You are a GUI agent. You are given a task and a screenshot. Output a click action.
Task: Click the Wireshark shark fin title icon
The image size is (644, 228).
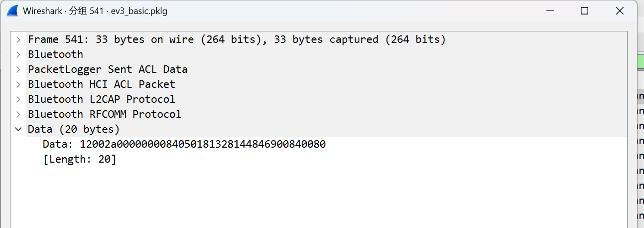pos(12,10)
